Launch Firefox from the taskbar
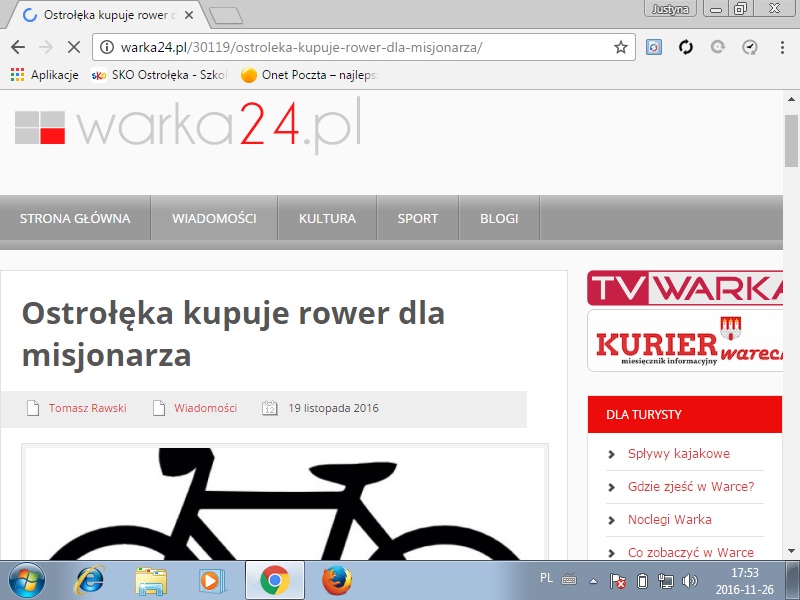 click(x=337, y=581)
